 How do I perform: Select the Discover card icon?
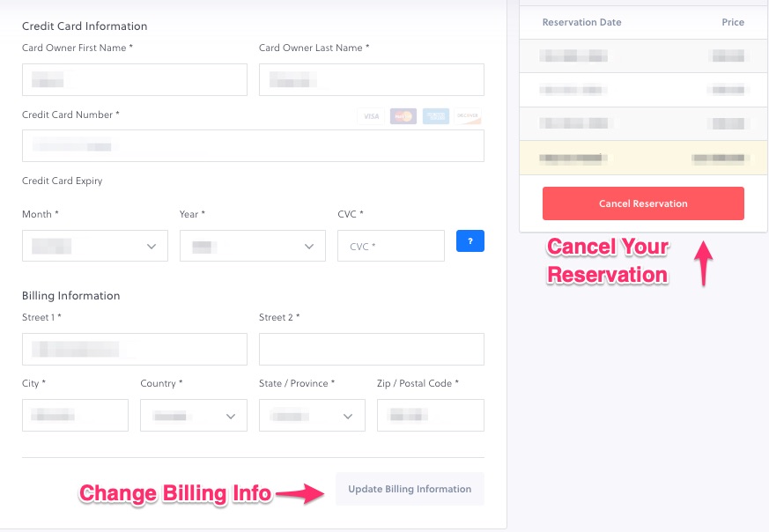(x=468, y=115)
